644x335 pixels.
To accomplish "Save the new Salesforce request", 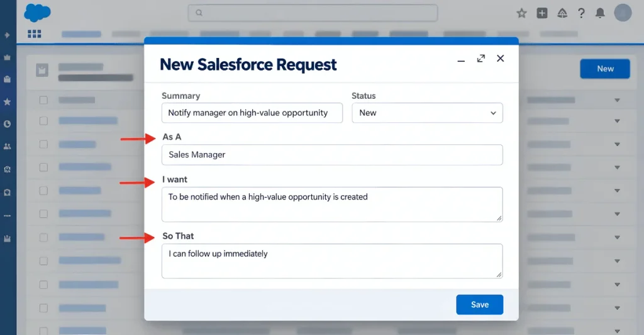I will [x=480, y=305].
